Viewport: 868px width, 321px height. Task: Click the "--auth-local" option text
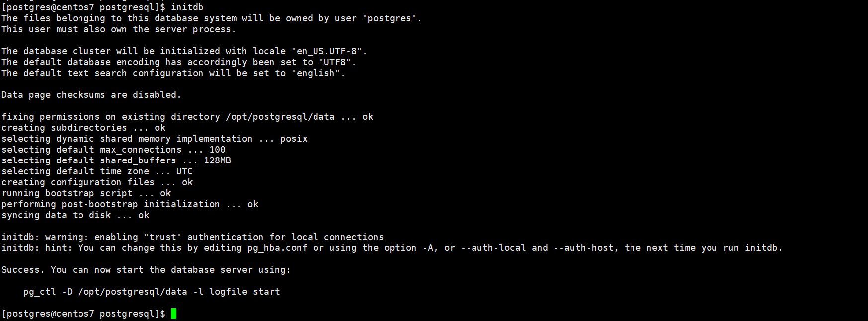[493, 248]
